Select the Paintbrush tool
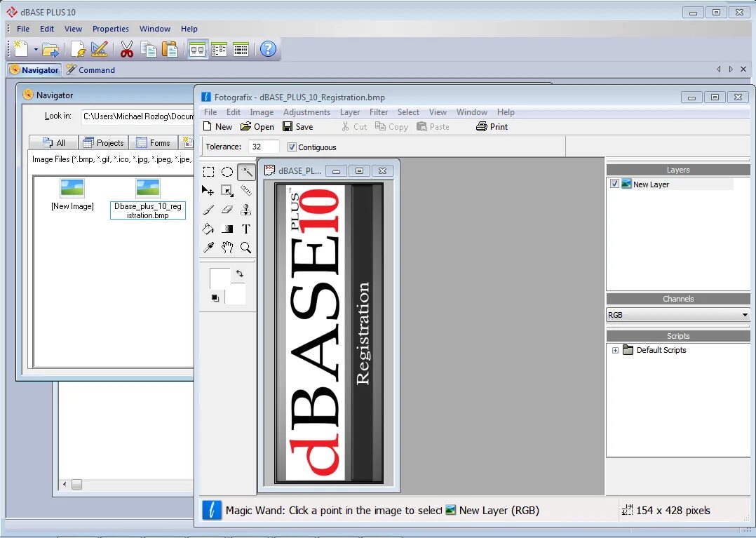Viewport: 756px width, 538px height. pyautogui.click(x=208, y=210)
